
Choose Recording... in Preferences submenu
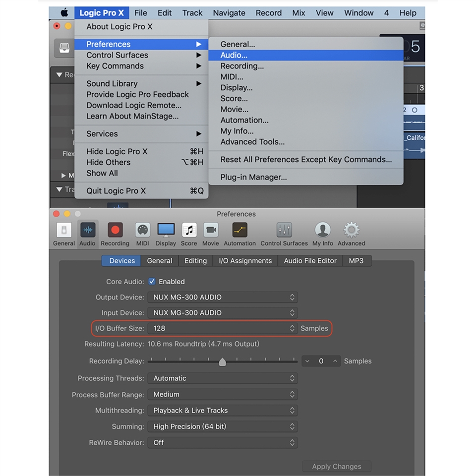tap(306, 66)
